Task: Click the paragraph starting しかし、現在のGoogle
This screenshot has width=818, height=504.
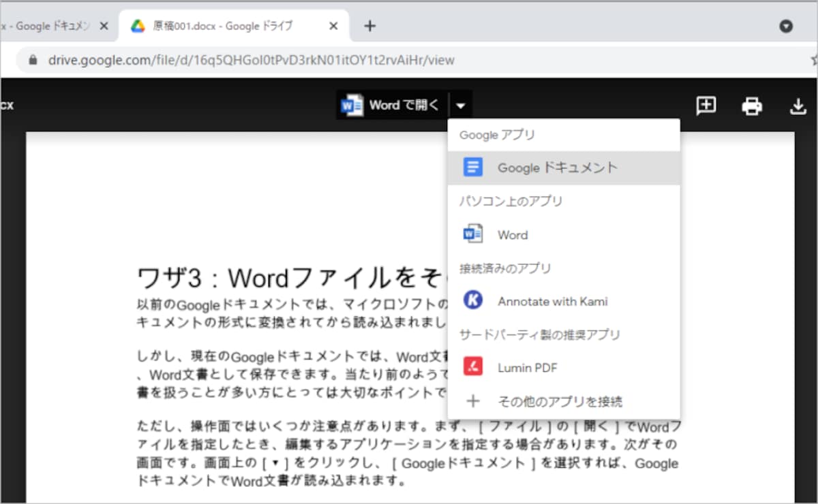Action: tap(292, 375)
